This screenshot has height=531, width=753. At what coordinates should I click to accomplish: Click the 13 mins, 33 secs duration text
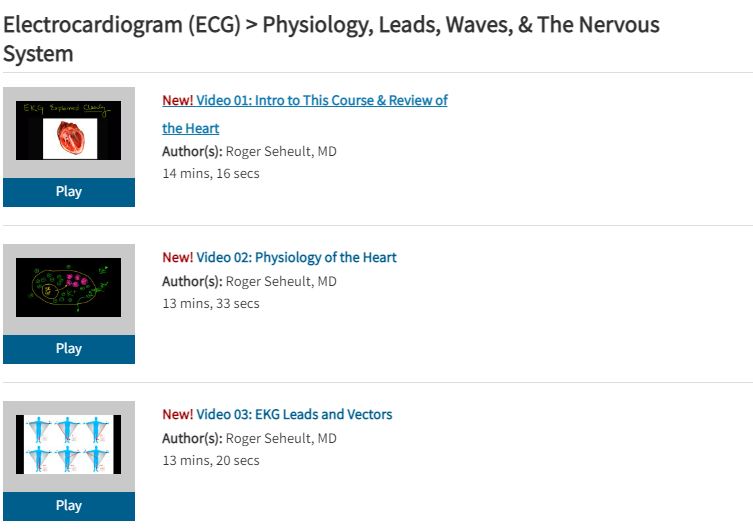click(x=211, y=303)
